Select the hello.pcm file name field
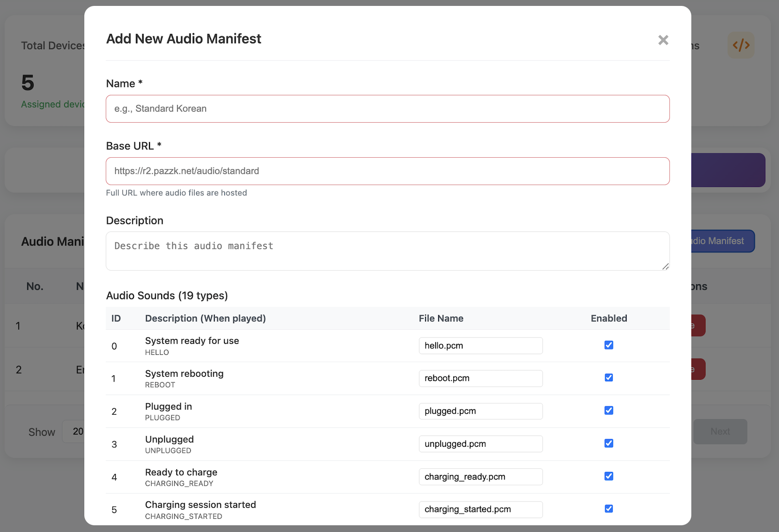Viewport: 779px width, 532px height. (x=481, y=345)
